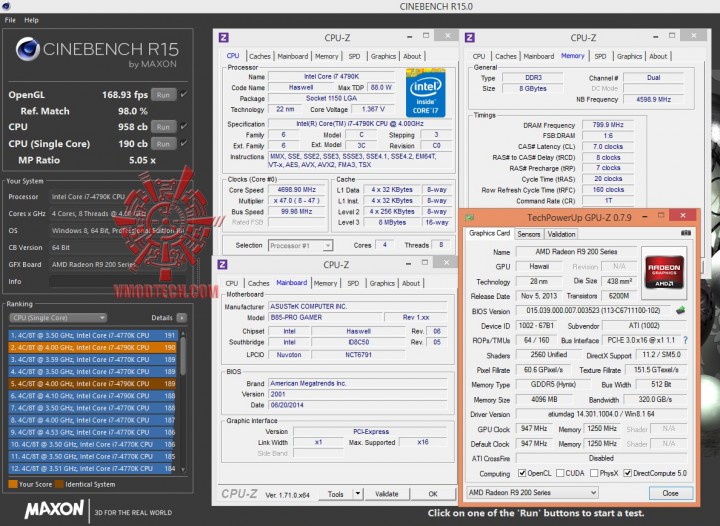
Task: Click the Multiplier value x 47.0
Action: [x=296, y=201]
